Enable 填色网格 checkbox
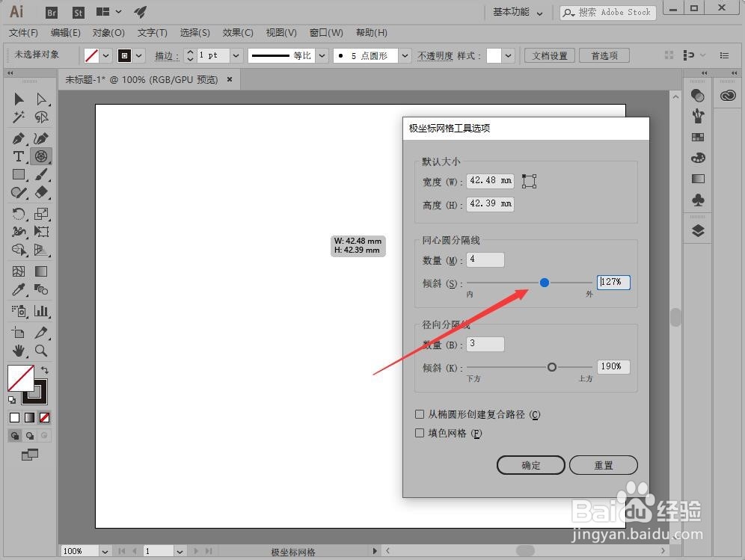The width and height of the screenshot is (745, 560). tap(420, 433)
